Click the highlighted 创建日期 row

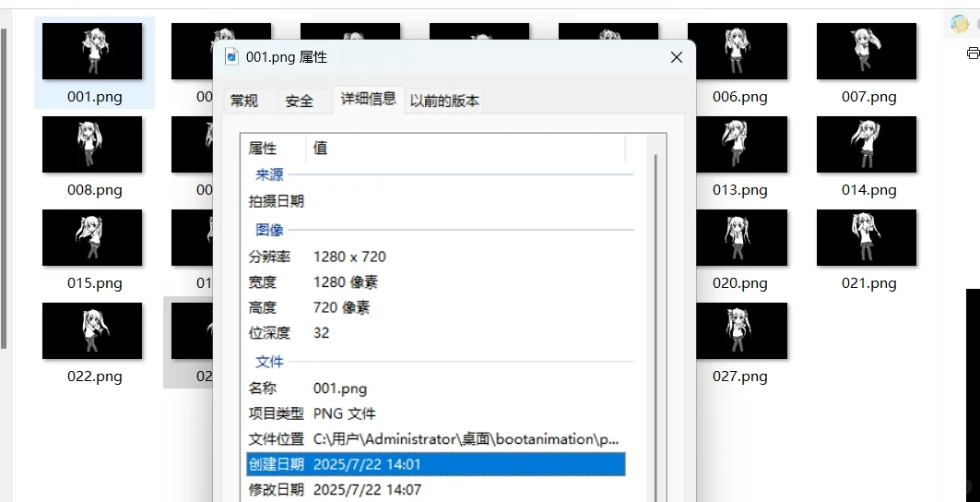click(436, 464)
